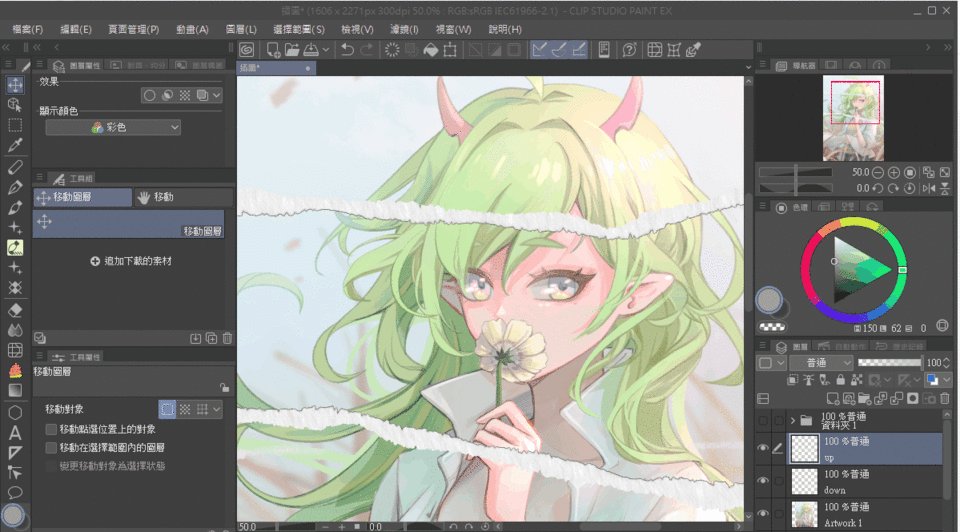Select the Gradient tool
Screen dimensions: 960x532
[15, 391]
